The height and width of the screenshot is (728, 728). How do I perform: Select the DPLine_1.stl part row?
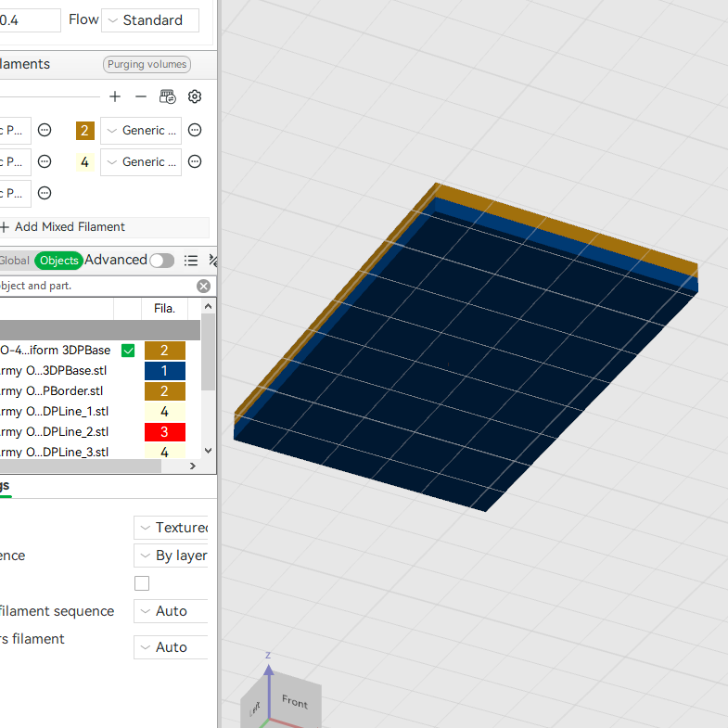[x=55, y=412]
